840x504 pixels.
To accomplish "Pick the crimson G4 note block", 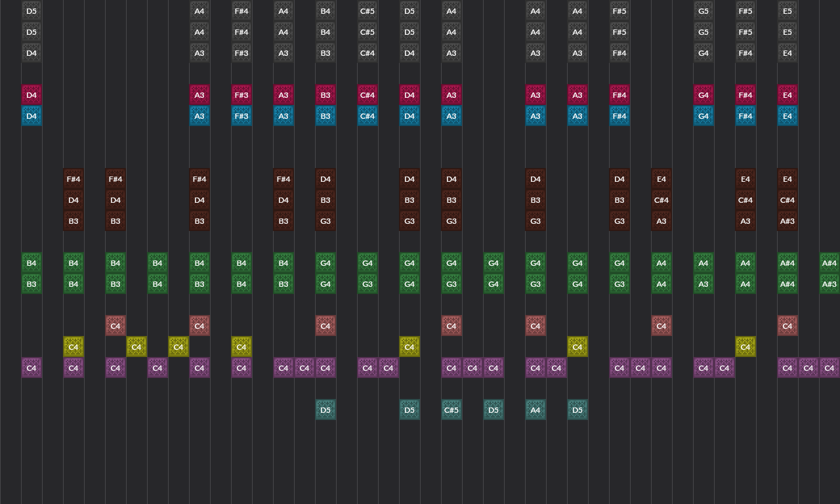I will pos(703,95).
